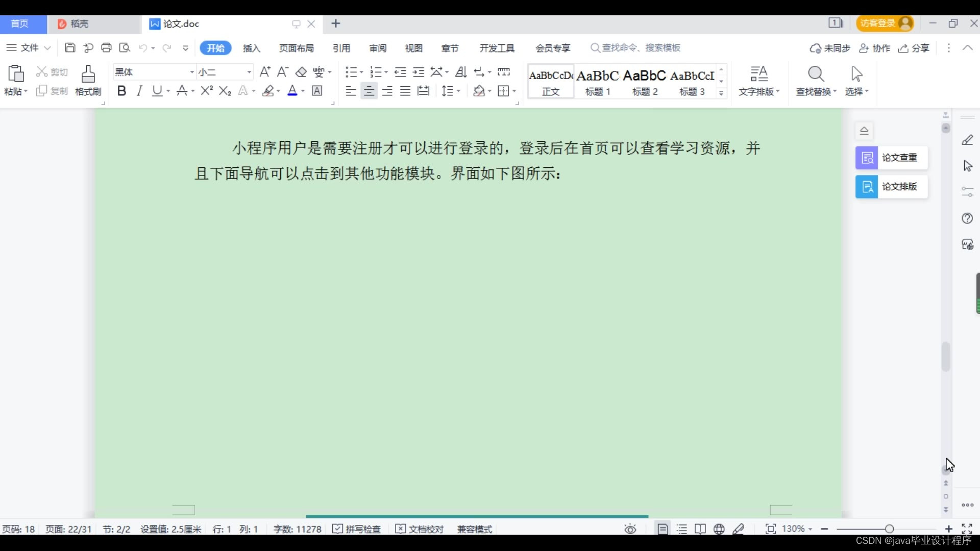Click the Clear formatting eraser icon

(x=301, y=72)
